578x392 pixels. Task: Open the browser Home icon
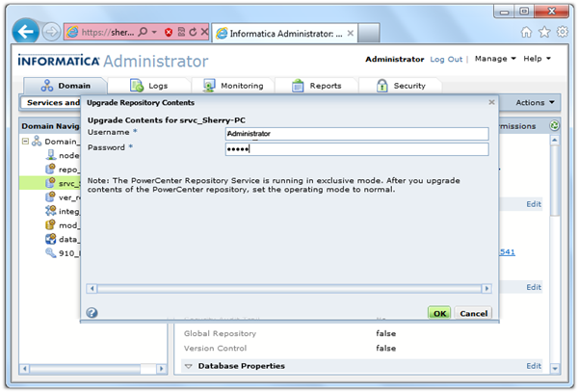click(526, 33)
